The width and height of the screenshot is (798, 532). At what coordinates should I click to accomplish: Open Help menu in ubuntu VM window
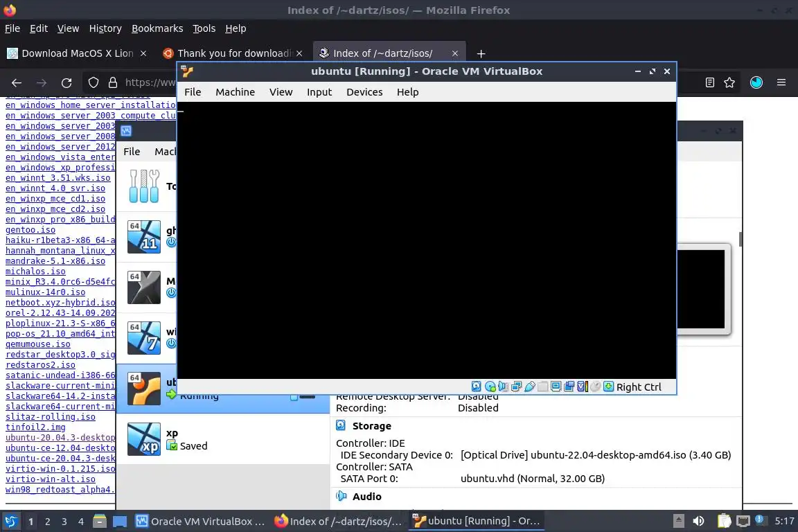[407, 92]
